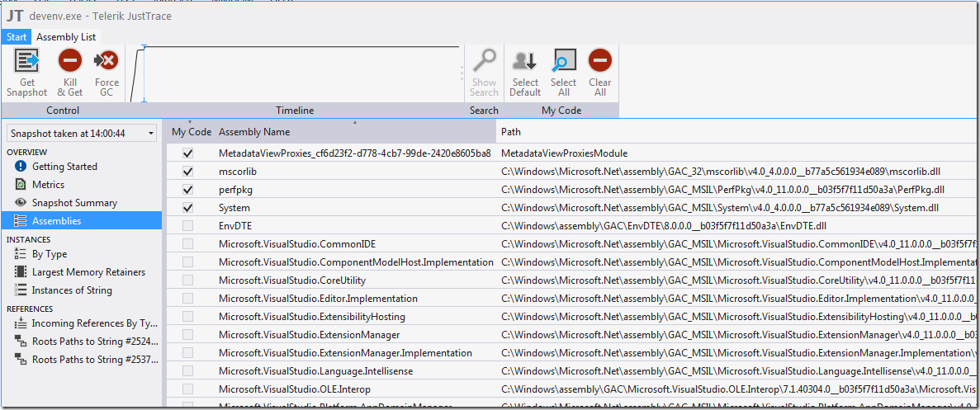Click the Roots Paths to String #2524 icon
This screenshot has height=410, width=980.
click(21, 342)
